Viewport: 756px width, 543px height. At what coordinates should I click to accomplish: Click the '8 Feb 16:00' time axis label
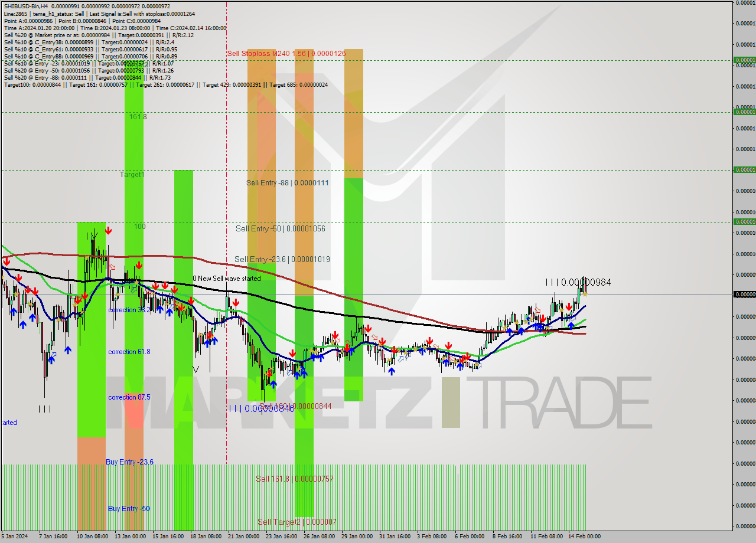click(507, 537)
